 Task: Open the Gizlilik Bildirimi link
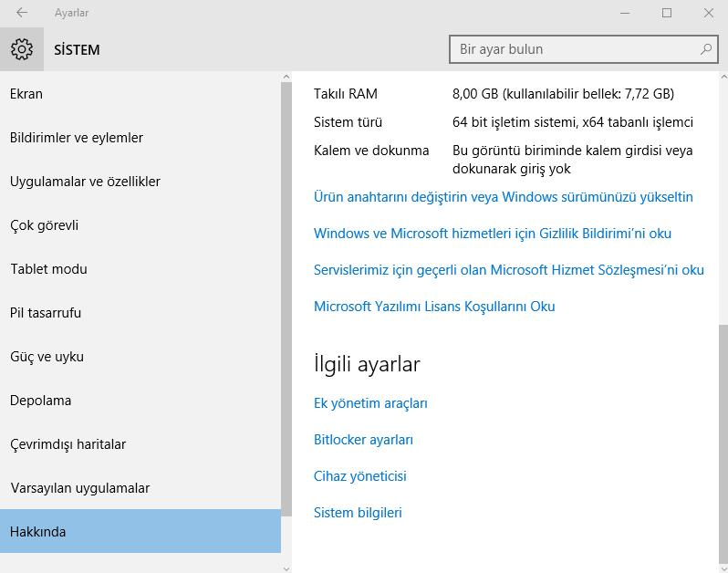click(x=492, y=234)
